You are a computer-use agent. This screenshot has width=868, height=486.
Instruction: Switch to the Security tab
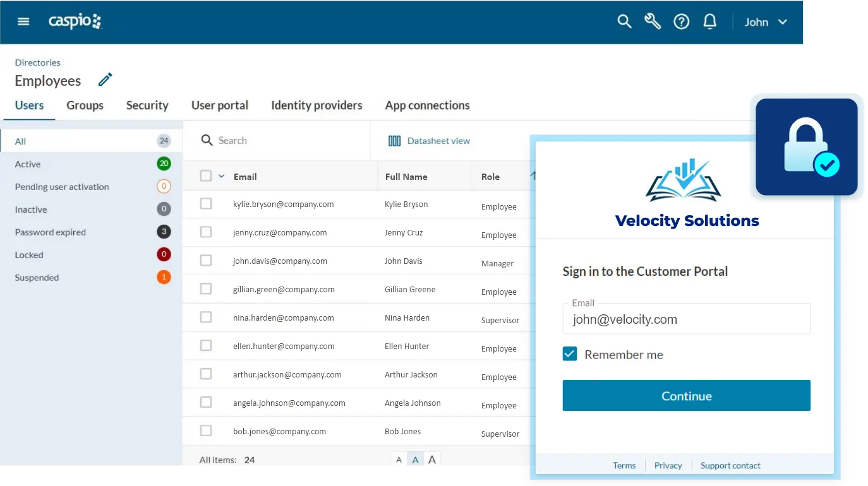point(147,105)
